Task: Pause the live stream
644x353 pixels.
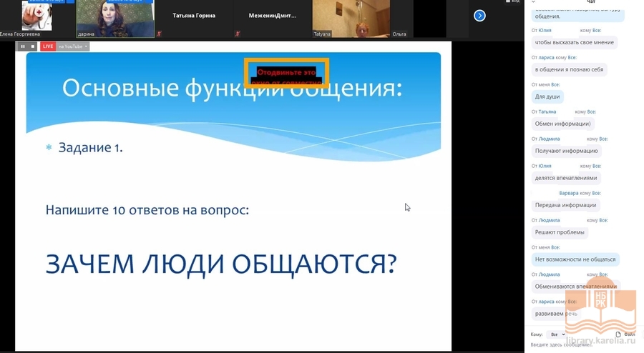Action: (23, 46)
